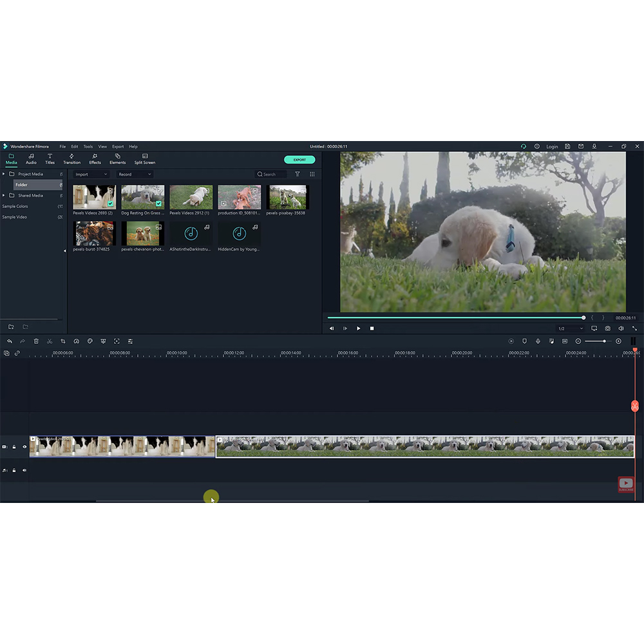Click the filter funnel icon in media panel
644x644 pixels.
tap(298, 174)
